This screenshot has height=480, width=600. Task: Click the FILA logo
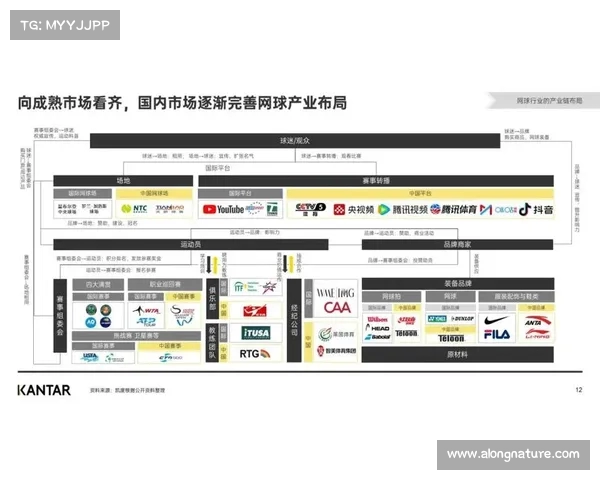pos(497,335)
